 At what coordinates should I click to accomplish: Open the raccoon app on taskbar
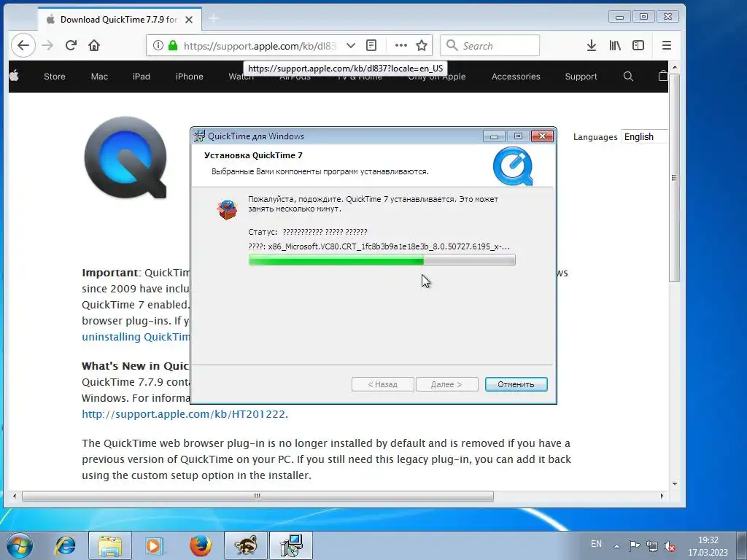coord(246,545)
